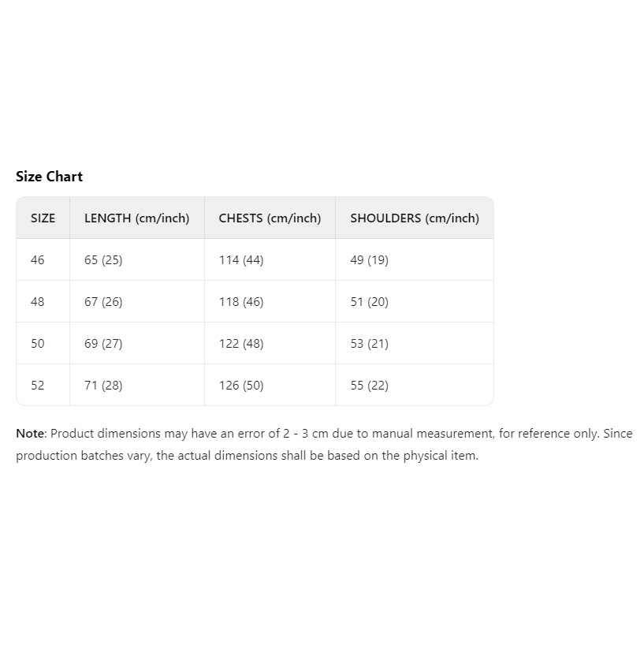
Task: Click the Size Chart heading
Action: [49, 177]
